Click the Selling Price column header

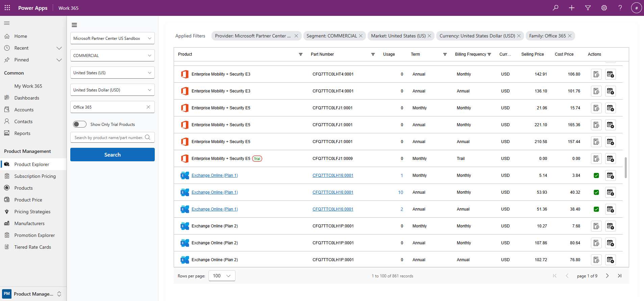(532, 54)
